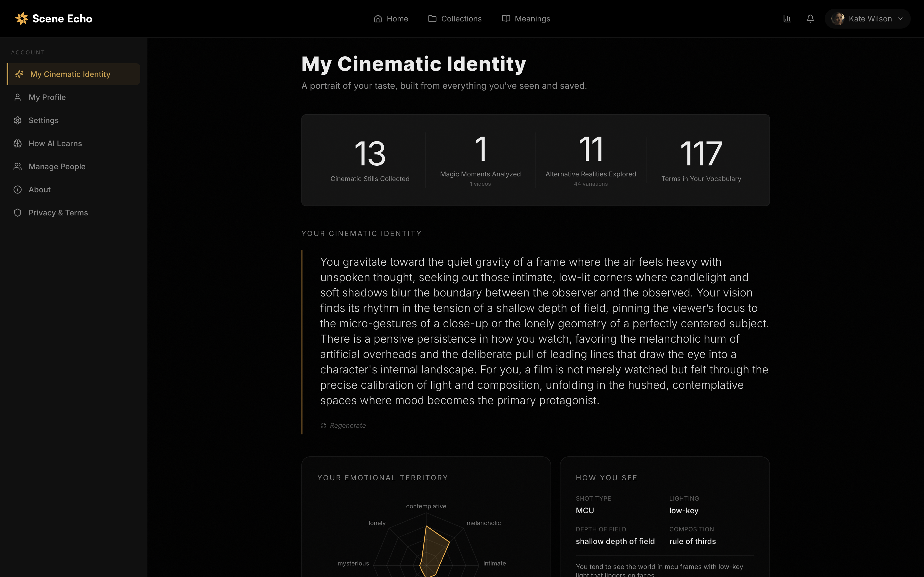Expand the Kate Wilson account dropdown
Image resolution: width=924 pixels, height=577 pixels.
click(x=870, y=19)
